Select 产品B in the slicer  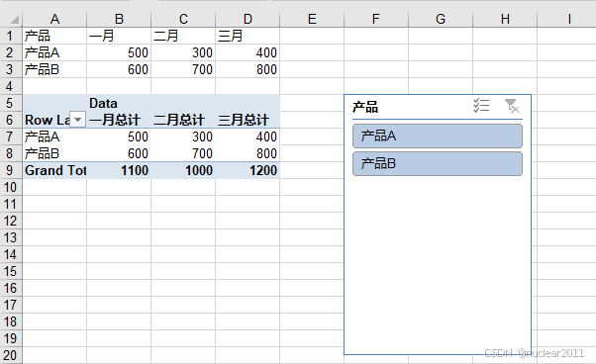pyautogui.click(x=438, y=163)
